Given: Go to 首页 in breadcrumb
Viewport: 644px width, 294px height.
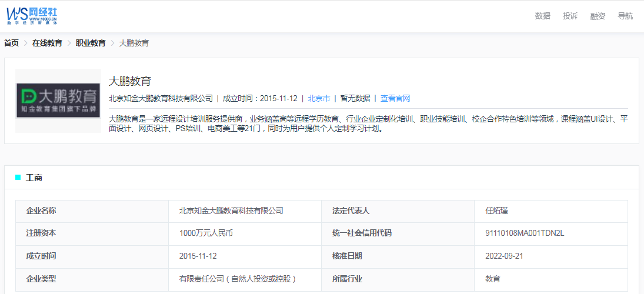Looking at the screenshot, I should click(x=12, y=43).
